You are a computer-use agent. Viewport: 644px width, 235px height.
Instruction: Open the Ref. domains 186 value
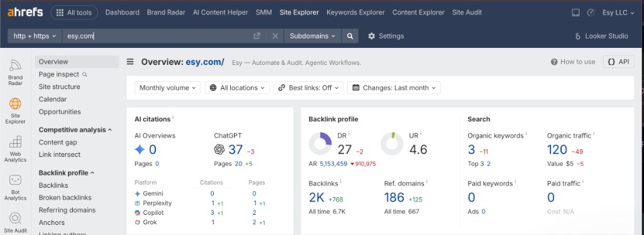394,198
